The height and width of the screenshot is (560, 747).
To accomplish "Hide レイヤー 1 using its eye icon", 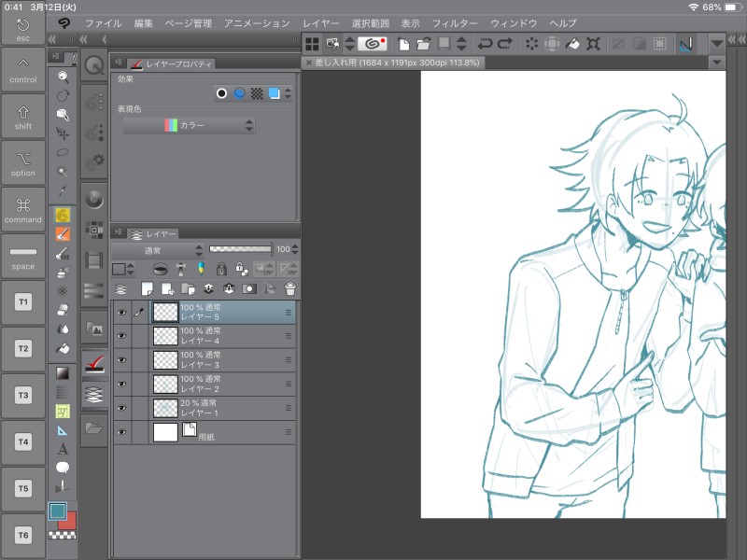I will point(121,408).
